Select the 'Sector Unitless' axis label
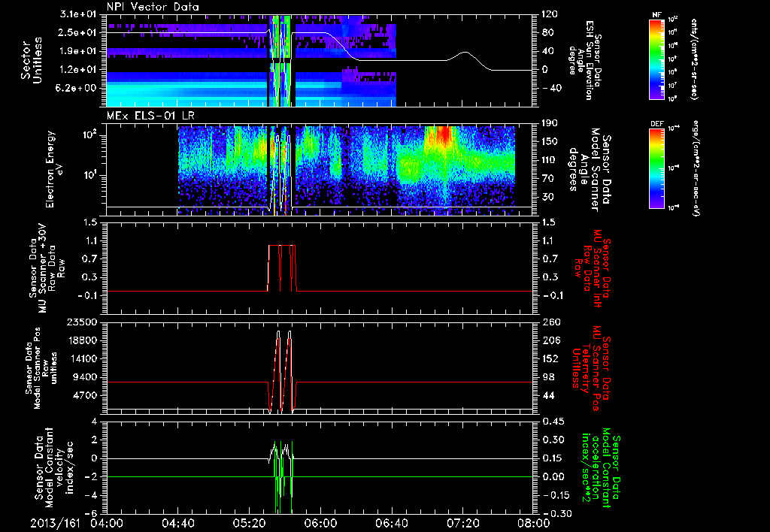The width and height of the screenshot is (770, 532). coord(30,60)
